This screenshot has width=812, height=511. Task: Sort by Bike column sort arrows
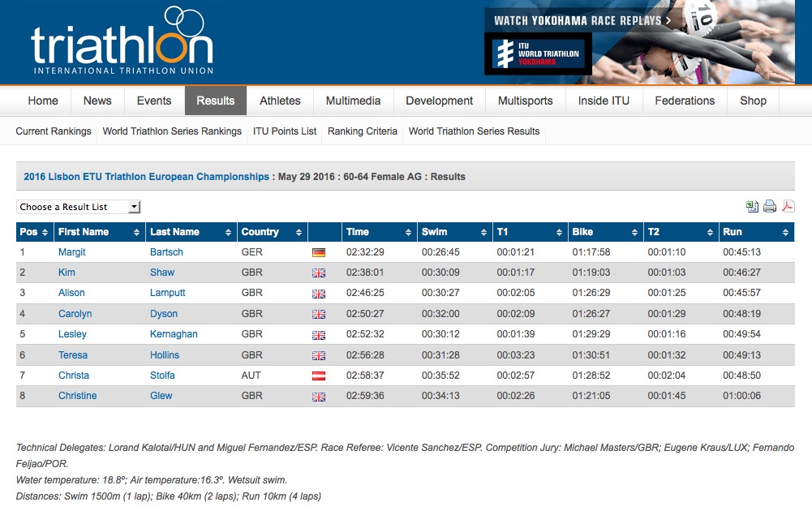635,232
